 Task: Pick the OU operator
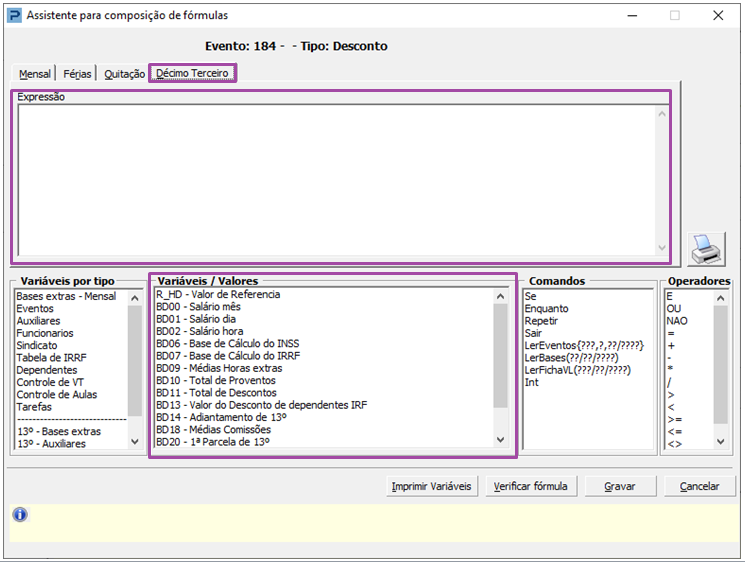(674, 309)
